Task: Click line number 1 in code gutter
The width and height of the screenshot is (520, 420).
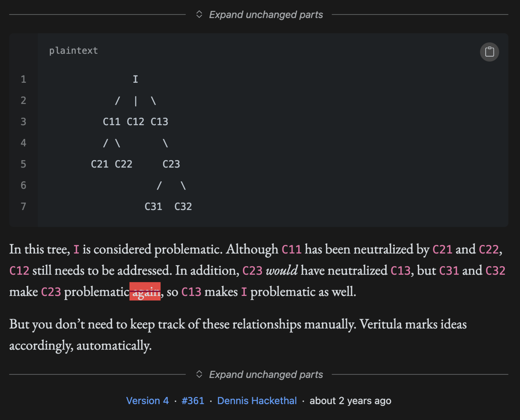Action: pyautogui.click(x=23, y=79)
